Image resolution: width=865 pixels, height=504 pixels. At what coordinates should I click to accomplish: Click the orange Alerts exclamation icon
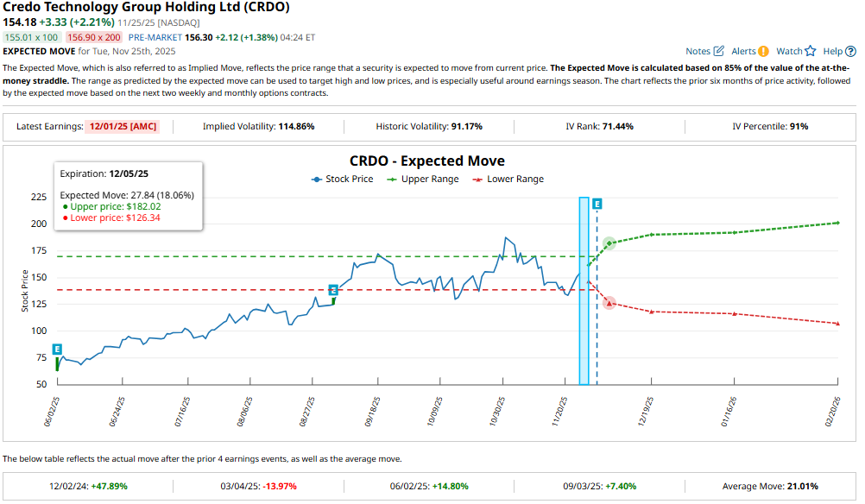pos(763,52)
